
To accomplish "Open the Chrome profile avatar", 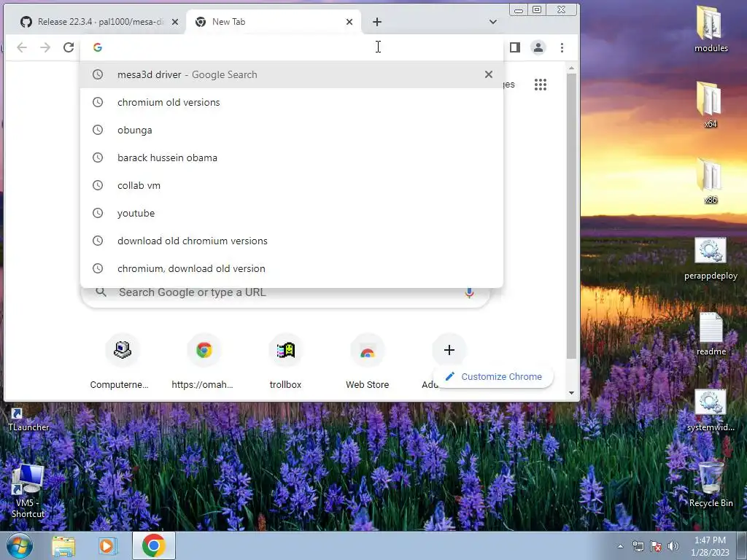I will (538, 47).
